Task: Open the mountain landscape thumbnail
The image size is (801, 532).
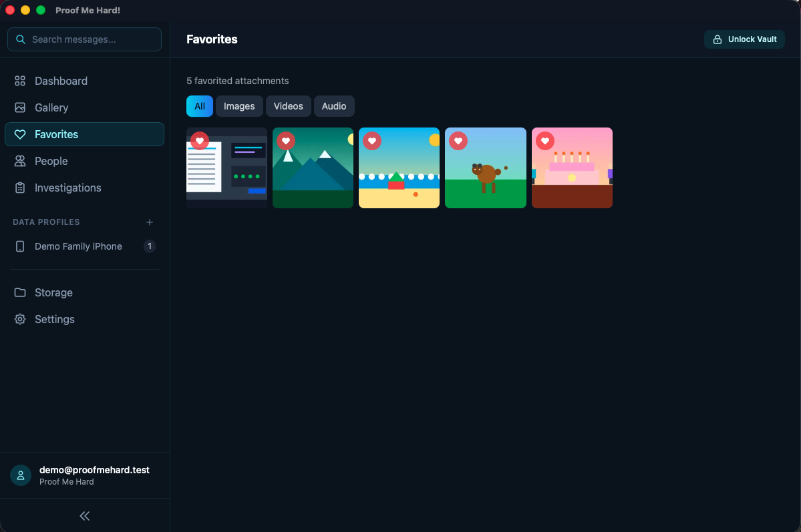Action: click(313, 168)
